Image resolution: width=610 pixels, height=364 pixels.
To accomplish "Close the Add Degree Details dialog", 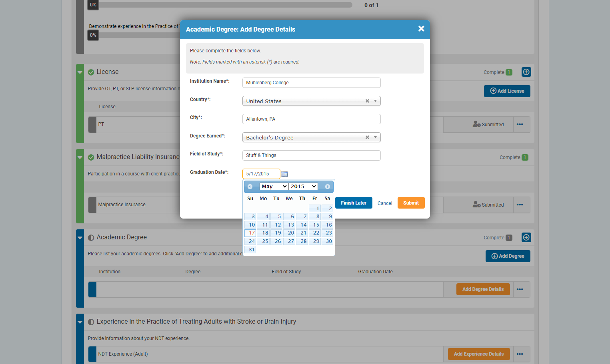I will [x=421, y=29].
